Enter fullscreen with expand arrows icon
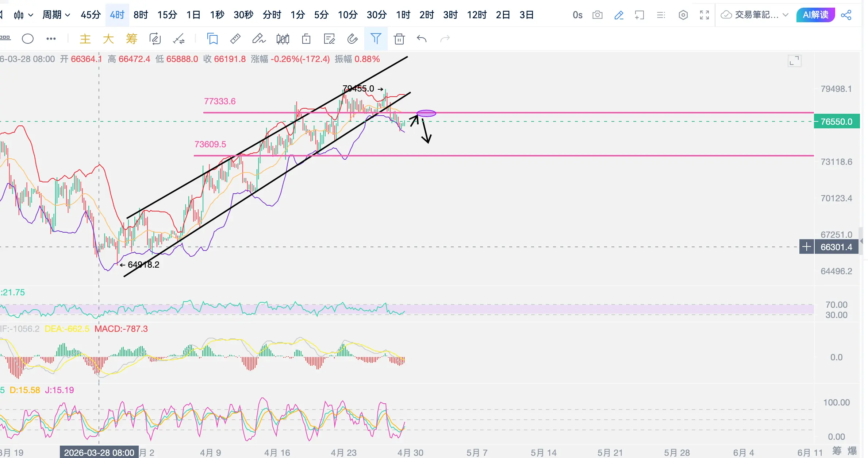This screenshot has width=868, height=458. point(704,15)
